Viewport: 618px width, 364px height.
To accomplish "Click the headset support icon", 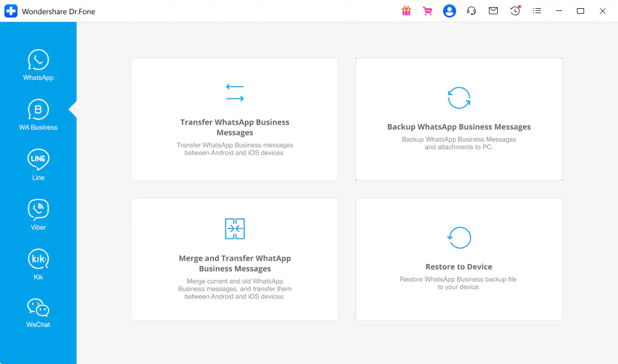I will click(471, 11).
